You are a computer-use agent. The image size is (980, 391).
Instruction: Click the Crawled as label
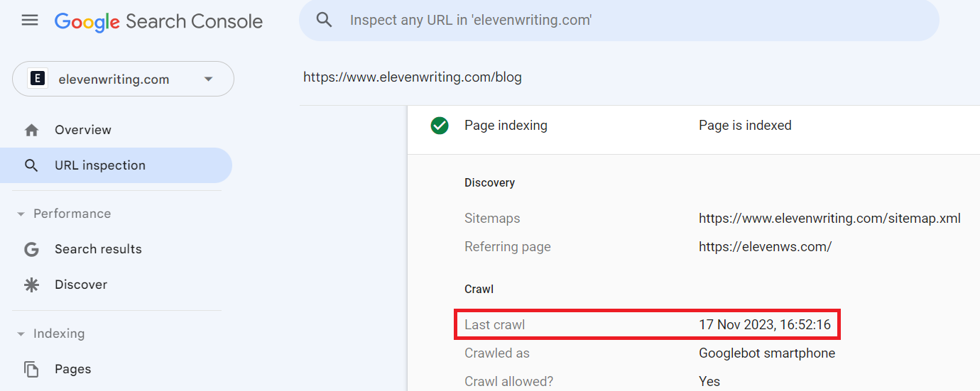click(x=497, y=353)
